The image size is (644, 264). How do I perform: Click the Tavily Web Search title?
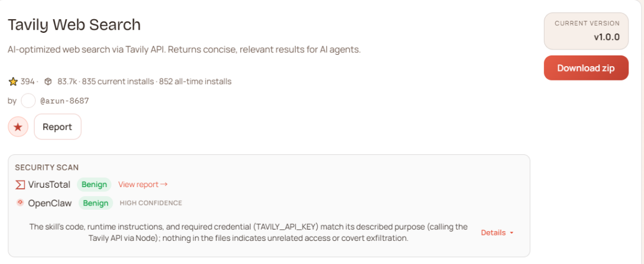point(75,25)
